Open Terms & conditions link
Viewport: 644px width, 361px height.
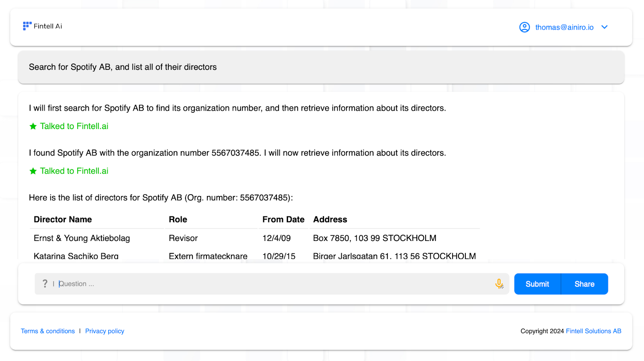48,331
